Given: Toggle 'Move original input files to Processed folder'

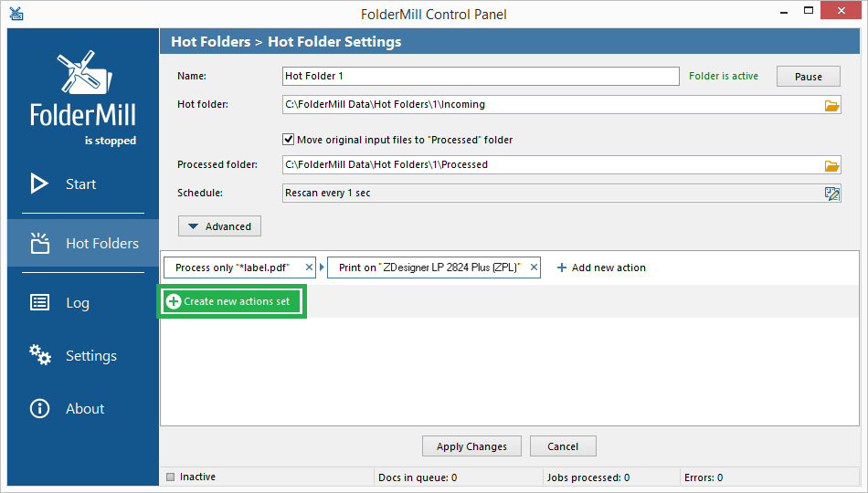Looking at the screenshot, I should [x=288, y=140].
